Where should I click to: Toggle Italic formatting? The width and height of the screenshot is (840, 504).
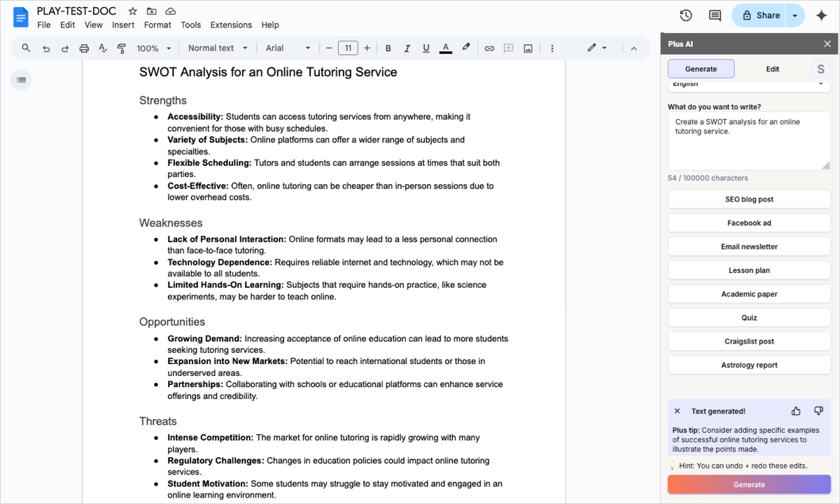(407, 48)
